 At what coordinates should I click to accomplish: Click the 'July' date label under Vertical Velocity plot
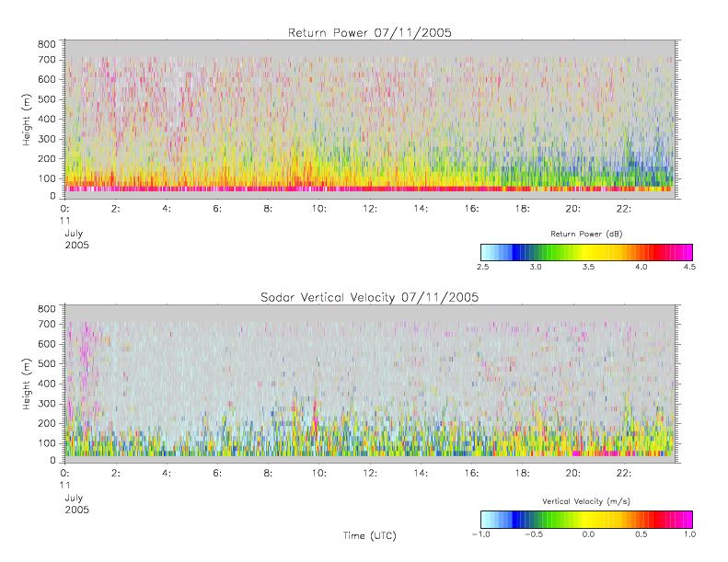74,498
